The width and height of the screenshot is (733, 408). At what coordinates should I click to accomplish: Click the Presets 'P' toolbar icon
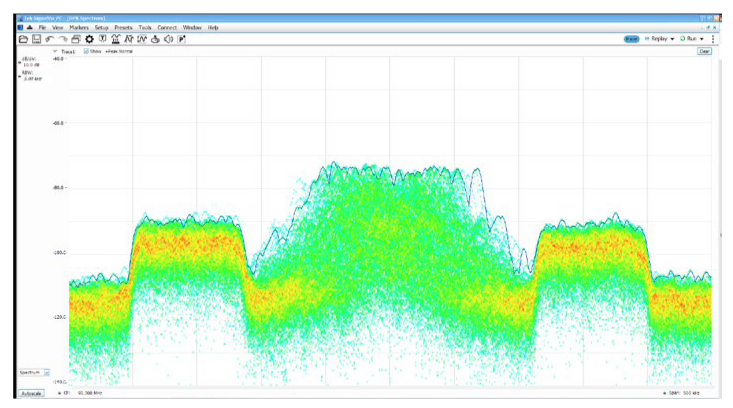click(181, 38)
